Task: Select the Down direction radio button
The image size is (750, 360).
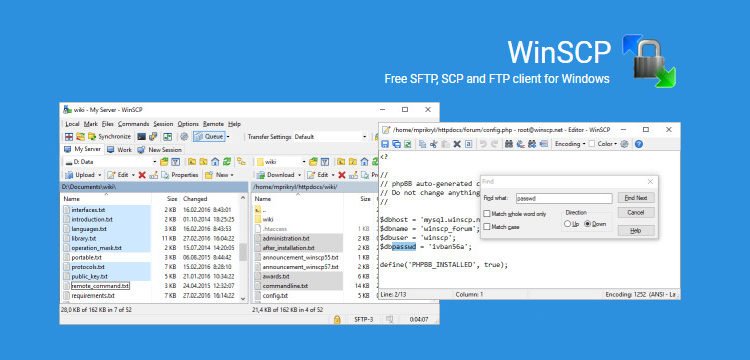Action: (x=587, y=224)
